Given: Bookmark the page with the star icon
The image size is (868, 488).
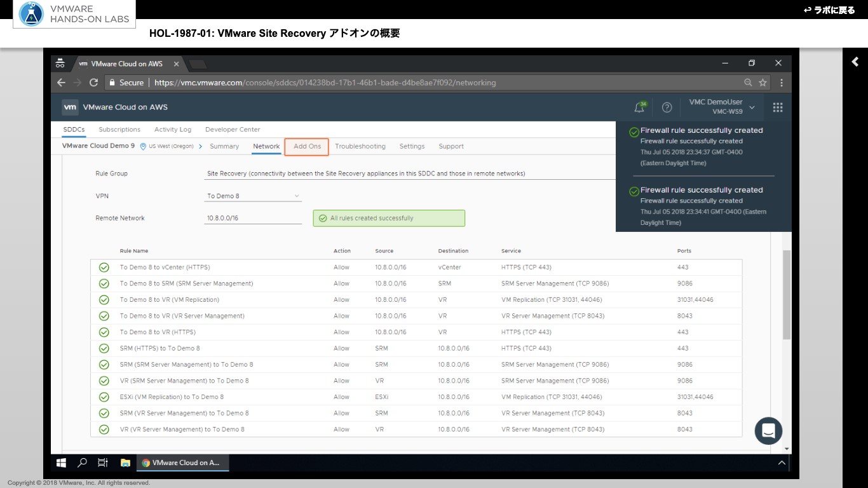Looking at the screenshot, I should pos(763,83).
